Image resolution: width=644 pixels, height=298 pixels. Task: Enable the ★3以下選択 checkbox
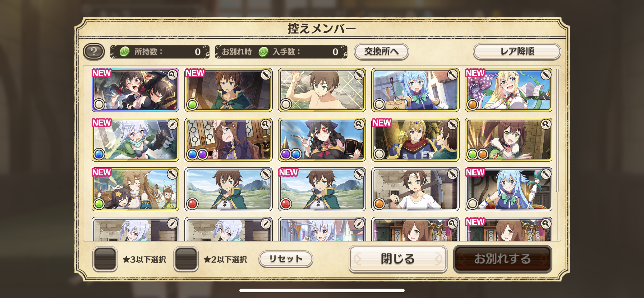(105, 259)
